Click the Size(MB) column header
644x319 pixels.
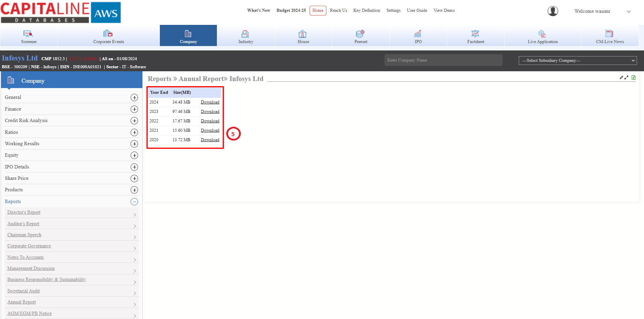182,92
